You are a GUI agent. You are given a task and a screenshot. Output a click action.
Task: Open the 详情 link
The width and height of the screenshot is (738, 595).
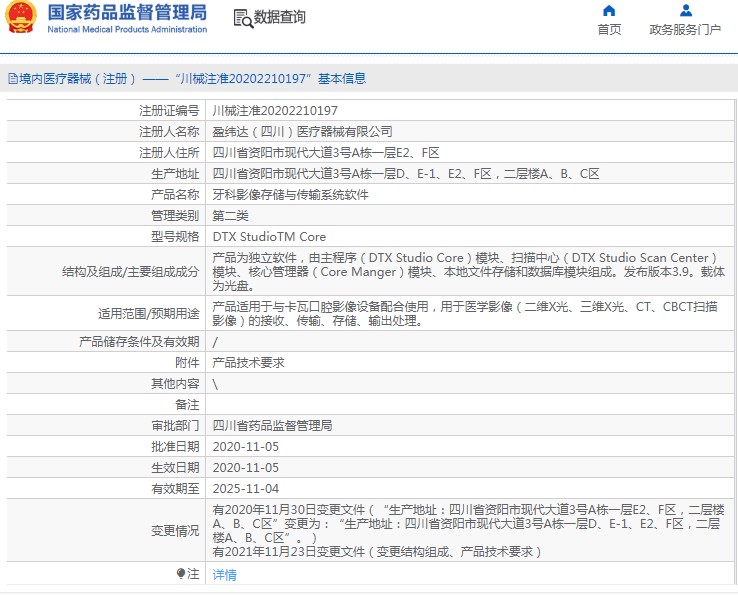coord(225,574)
